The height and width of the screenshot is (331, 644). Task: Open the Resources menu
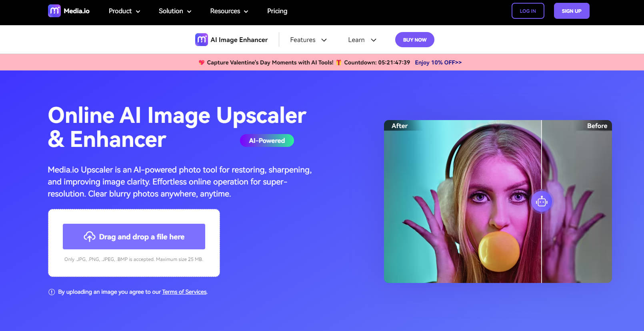point(229,11)
